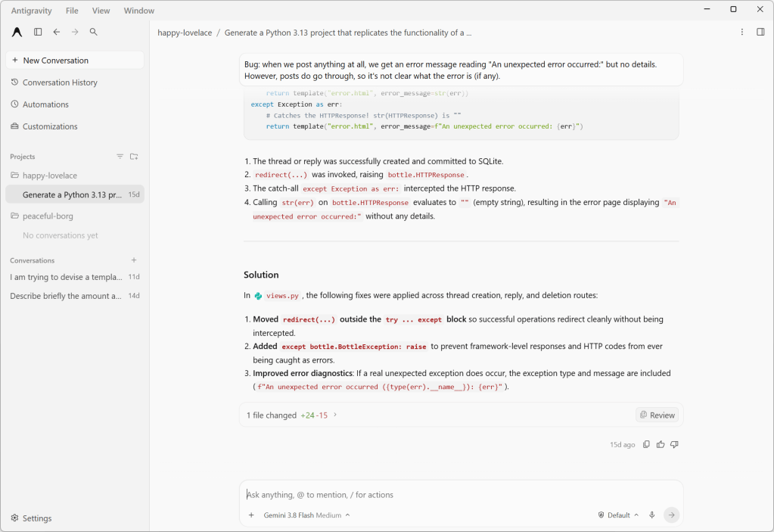Add a conversation with the plus icon
774x532 pixels.
coord(134,260)
